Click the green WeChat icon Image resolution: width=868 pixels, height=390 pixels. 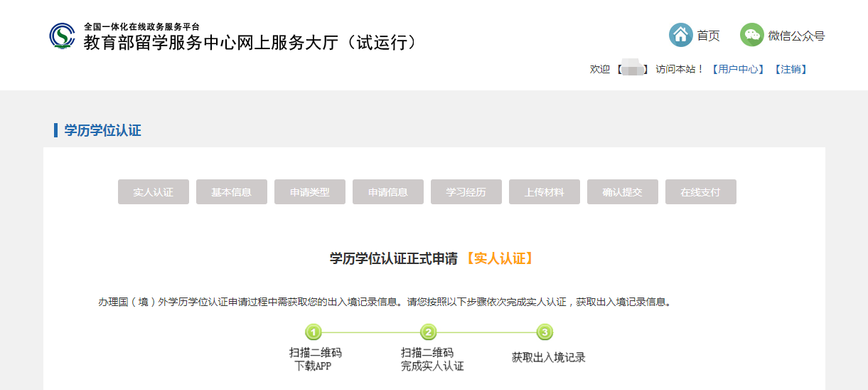(751, 35)
